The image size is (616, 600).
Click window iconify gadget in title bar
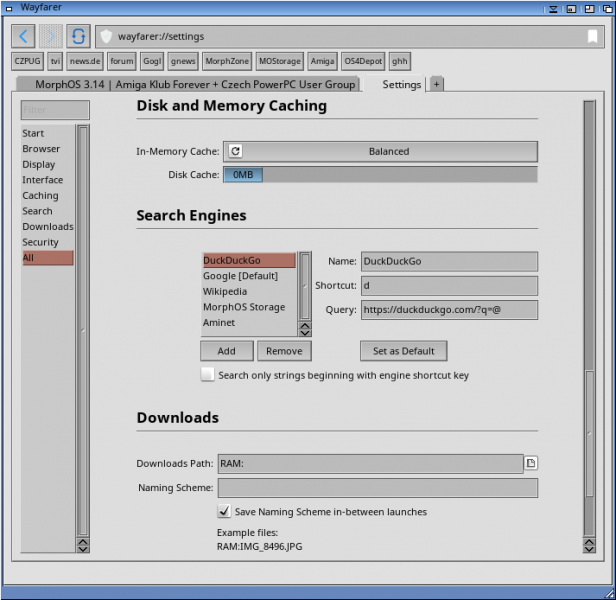tap(571, 9)
